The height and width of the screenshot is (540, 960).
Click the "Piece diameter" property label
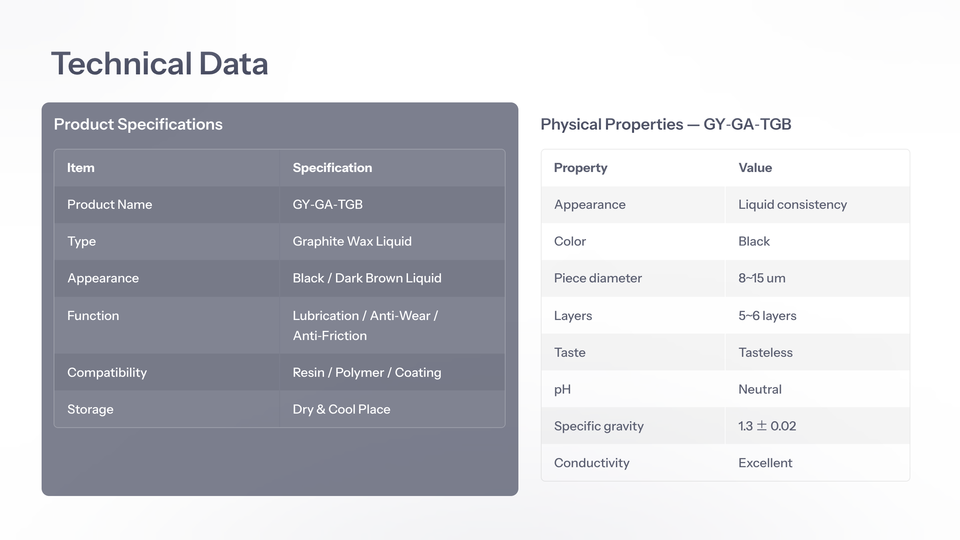click(x=598, y=278)
